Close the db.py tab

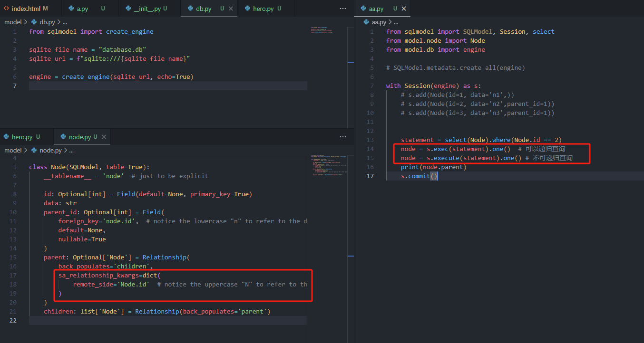(231, 9)
